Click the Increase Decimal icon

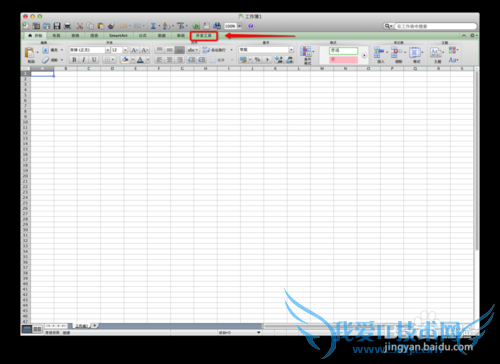point(279,60)
